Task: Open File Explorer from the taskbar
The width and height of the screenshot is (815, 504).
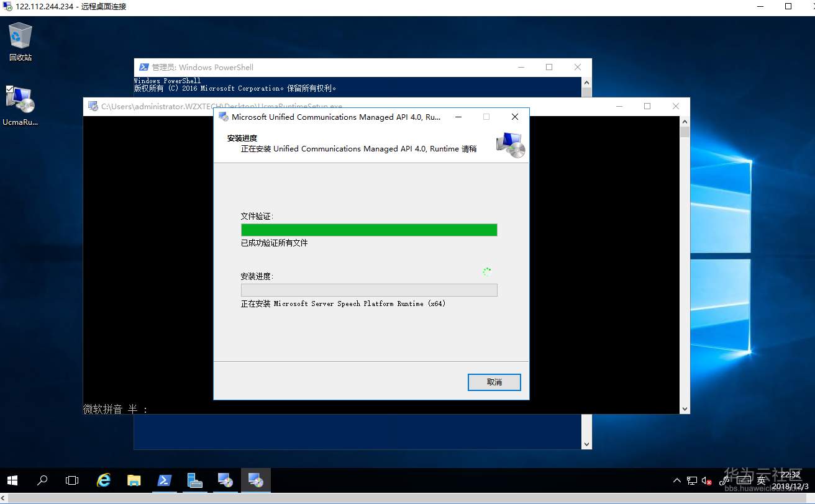Action: 134,480
